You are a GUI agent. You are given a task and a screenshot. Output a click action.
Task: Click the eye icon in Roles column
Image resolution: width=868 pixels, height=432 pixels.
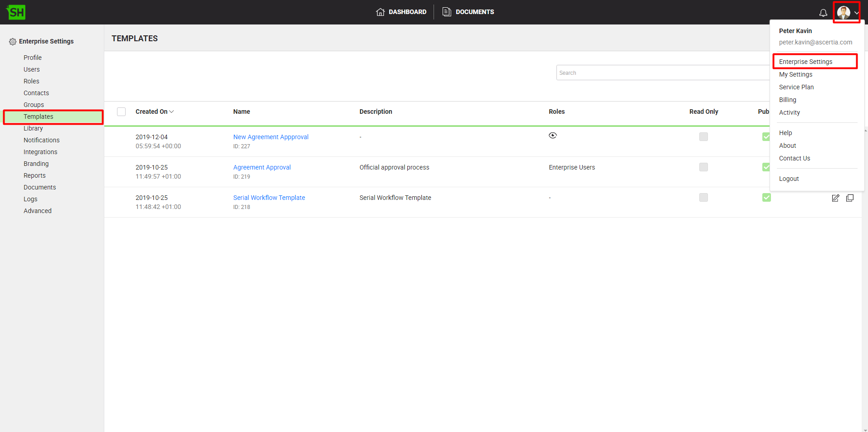pos(552,136)
